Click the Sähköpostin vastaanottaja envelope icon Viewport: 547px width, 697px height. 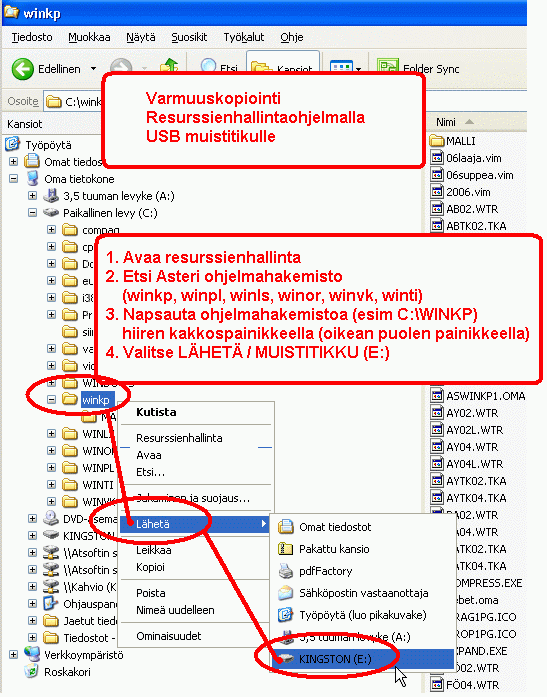285,593
